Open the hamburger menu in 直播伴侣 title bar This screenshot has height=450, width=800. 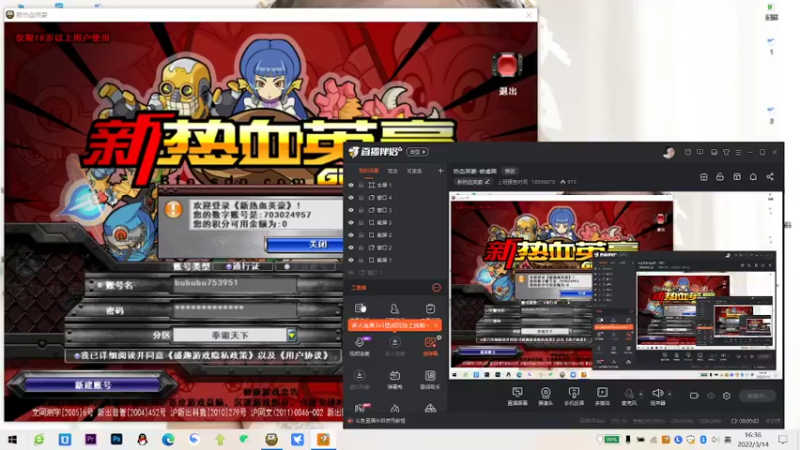tap(738, 152)
